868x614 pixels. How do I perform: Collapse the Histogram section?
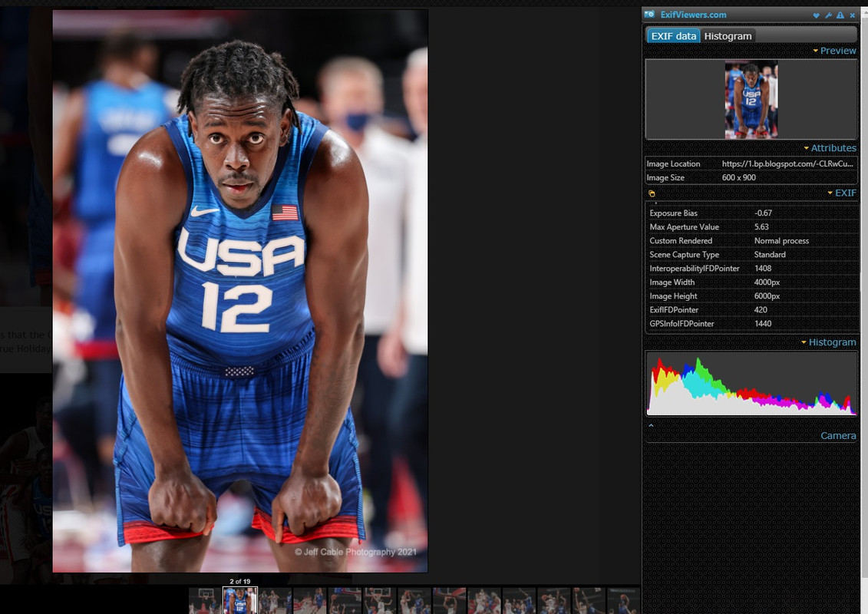(828, 342)
